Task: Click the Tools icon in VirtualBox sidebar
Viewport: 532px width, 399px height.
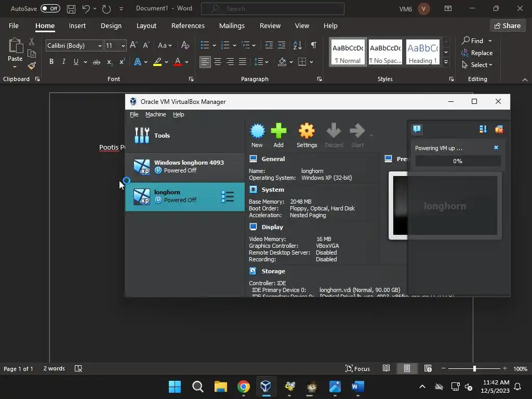Action: (x=142, y=136)
